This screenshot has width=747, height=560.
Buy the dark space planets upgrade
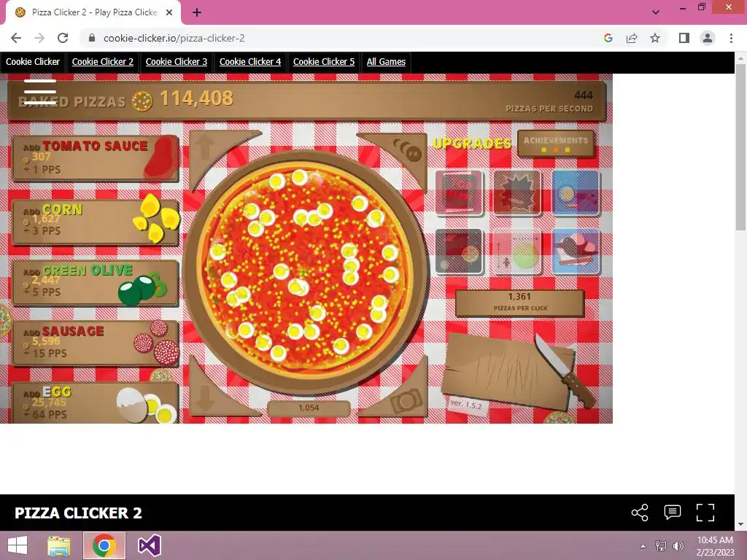coord(460,252)
